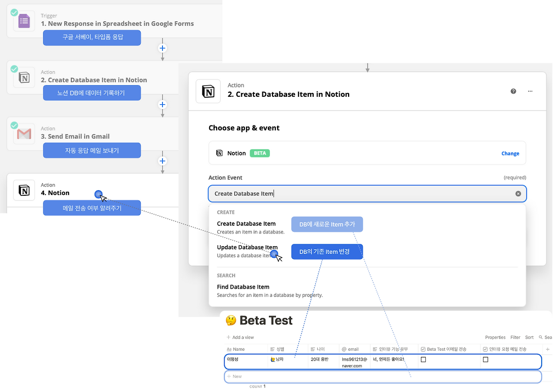Click Change link for Notion app
The height and width of the screenshot is (392, 556).
coord(510,153)
